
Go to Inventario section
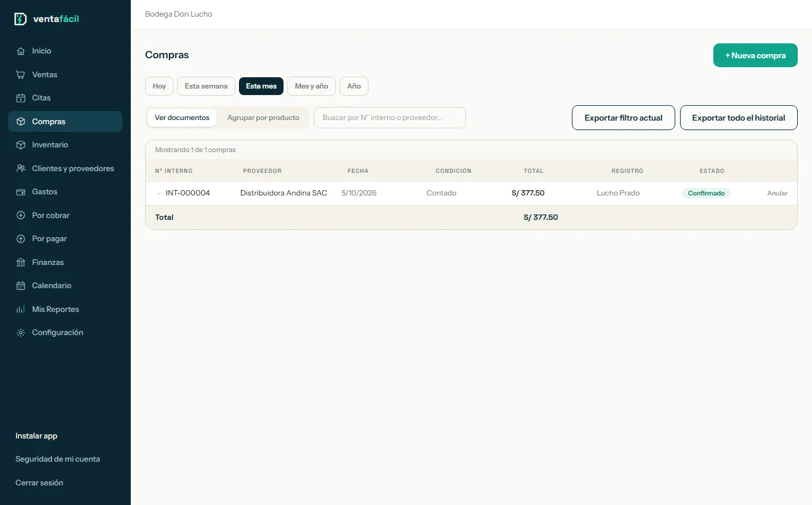click(x=65, y=145)
